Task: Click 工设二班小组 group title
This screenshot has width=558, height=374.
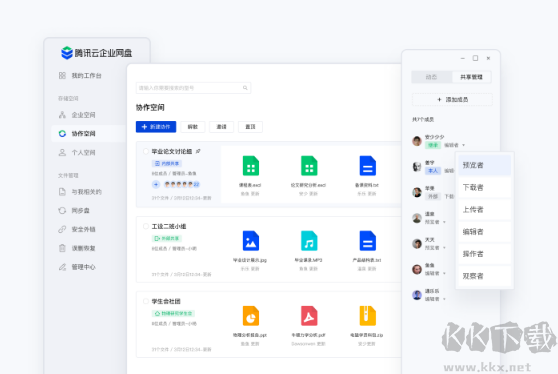Action: click(x=169, y=226)
